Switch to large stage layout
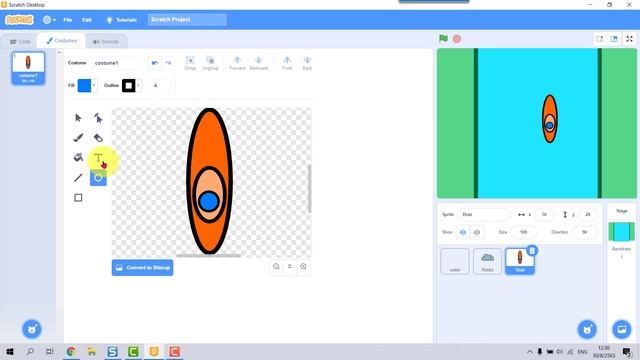This screenshot has height=360, width=640. coord(614,39)
